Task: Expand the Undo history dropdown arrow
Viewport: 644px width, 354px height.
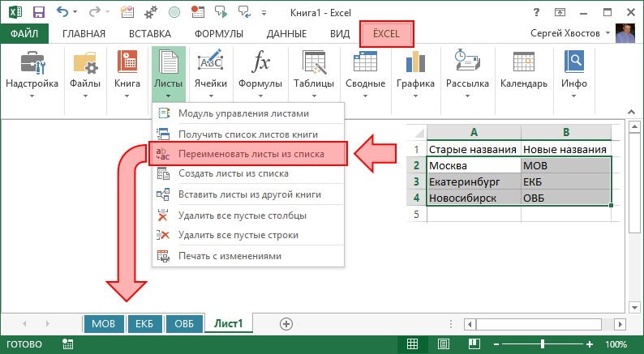Action: pos(75,12)
